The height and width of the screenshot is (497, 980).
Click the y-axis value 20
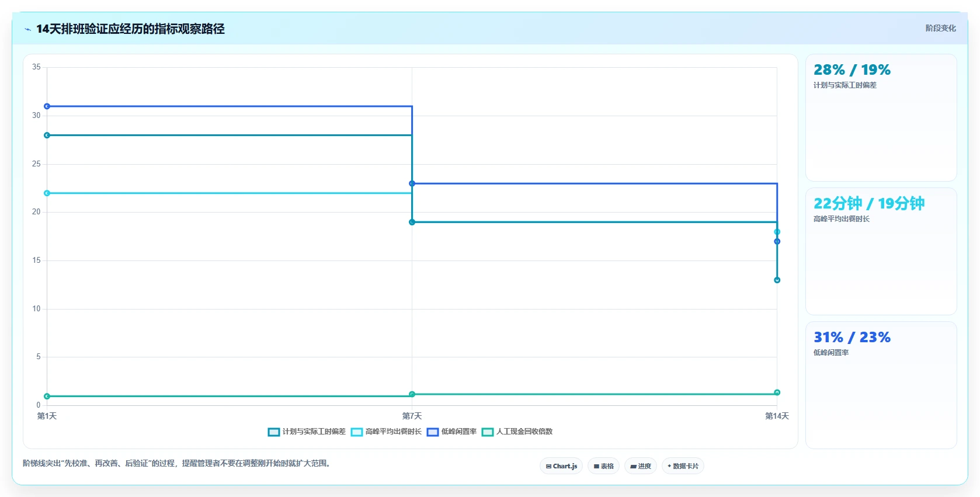[36, 212]
